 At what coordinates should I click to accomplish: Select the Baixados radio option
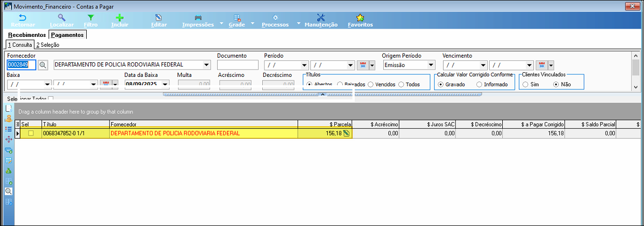tap(340, 84)
